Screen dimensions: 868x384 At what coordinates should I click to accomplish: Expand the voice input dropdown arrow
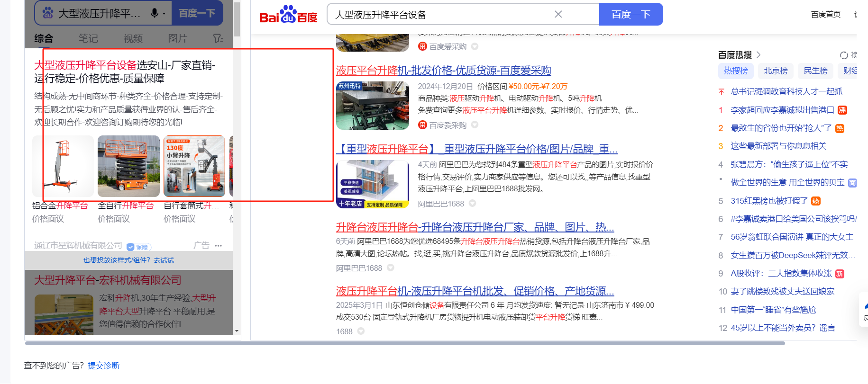164,14
